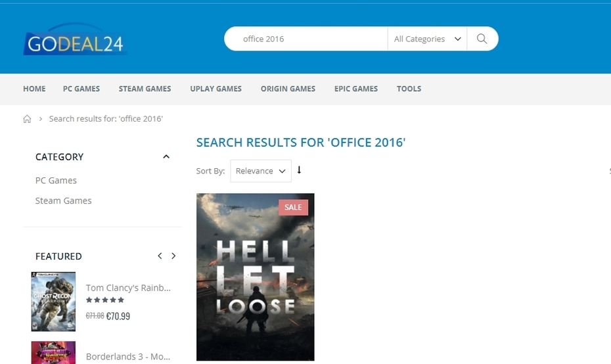Image resolution: width=611 pixels, height=364 pixels.
Task: Toggle descending sort direction arrow
Action: coord(300,170)
